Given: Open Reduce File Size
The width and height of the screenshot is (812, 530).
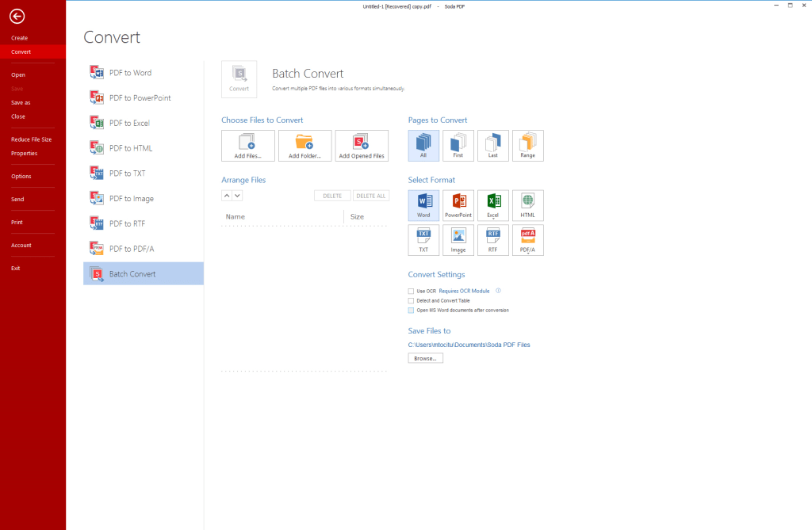Looking at the screenshot, I should 32,139.
